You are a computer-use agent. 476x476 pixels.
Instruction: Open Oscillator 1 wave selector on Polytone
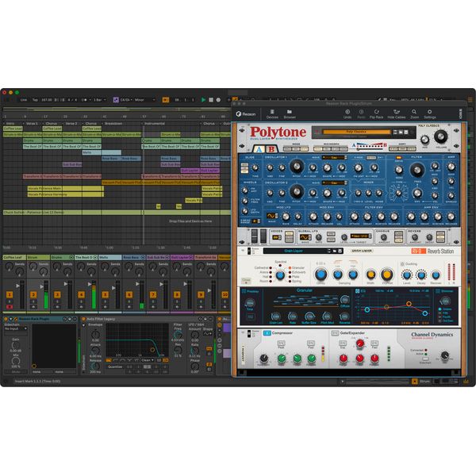334,158
